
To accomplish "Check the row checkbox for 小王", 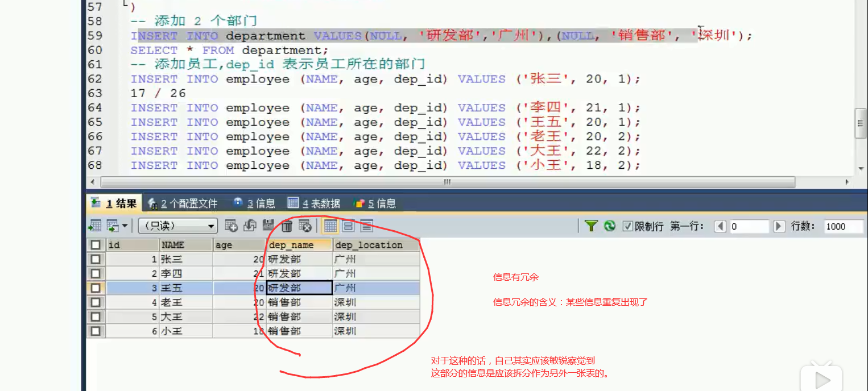I will (x=96, y=331).
